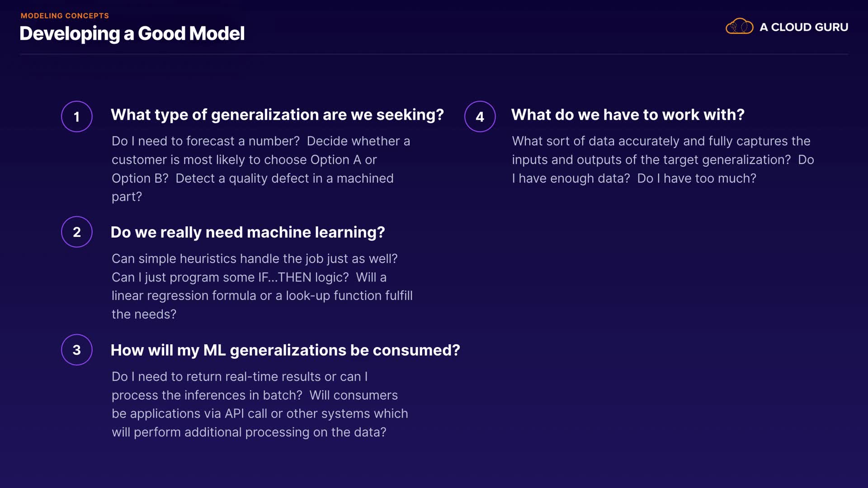Click the numbered circle 4 icon

tap(480, 117)
